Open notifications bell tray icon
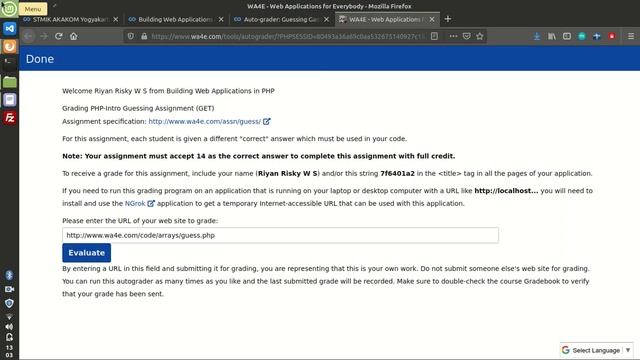Viewport: 640px width, 360px height. (x=9, y=337)
